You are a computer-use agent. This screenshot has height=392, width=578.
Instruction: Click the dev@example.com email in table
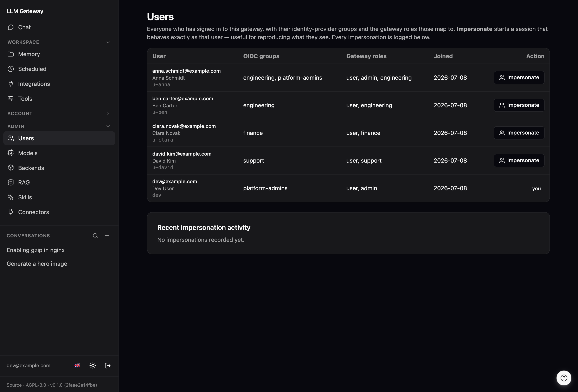[x=175, y=182]
